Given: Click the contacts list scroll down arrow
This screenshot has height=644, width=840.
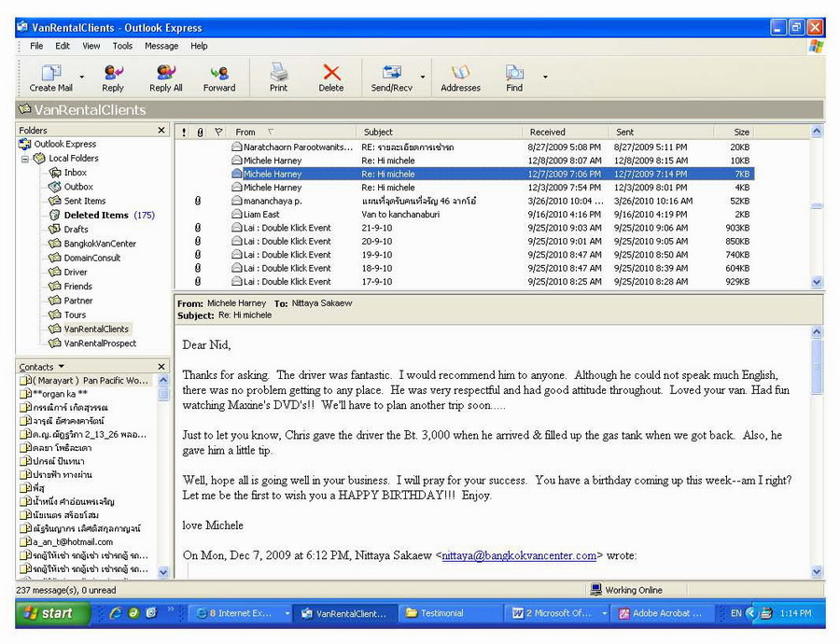Looking at the screenshot, I should (x=163, y=572).
